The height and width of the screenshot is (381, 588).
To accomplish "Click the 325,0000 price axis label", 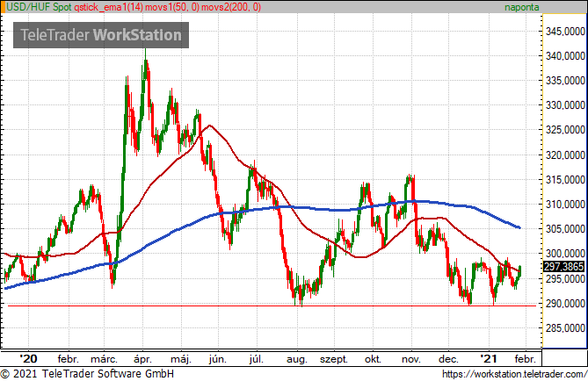I will coord(565,130).
